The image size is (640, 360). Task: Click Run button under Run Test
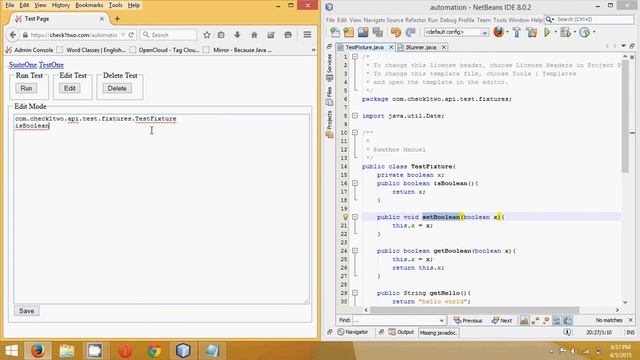26,88
